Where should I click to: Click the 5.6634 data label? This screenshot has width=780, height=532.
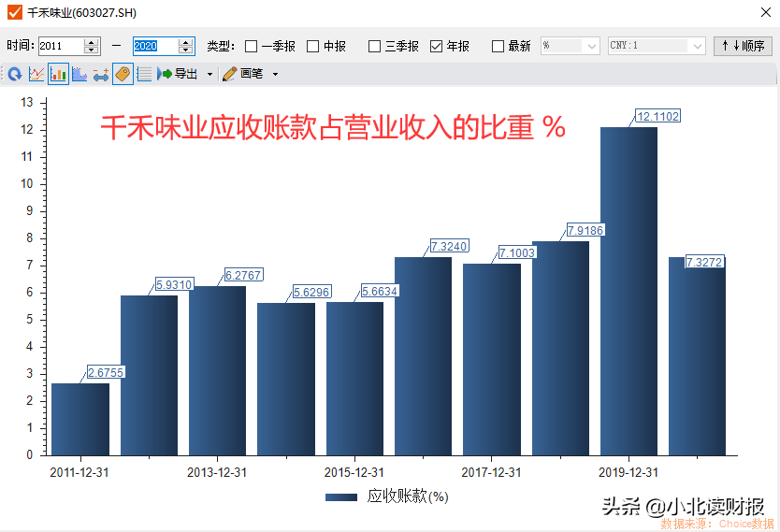pos(380,292)
